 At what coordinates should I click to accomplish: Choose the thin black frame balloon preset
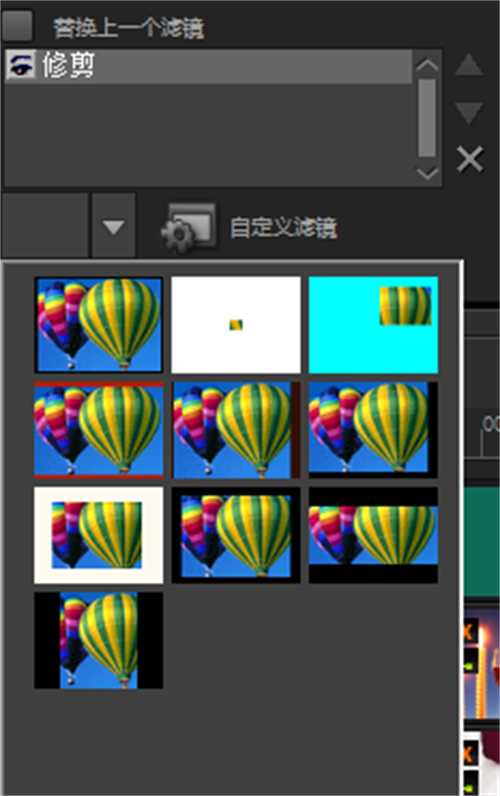pos(236,536)
